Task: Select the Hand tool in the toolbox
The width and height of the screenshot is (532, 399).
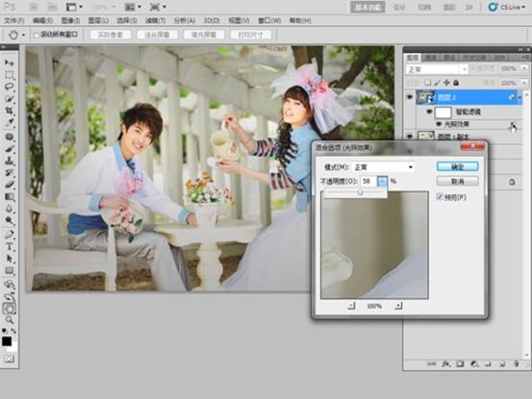Action: (10, 309)
